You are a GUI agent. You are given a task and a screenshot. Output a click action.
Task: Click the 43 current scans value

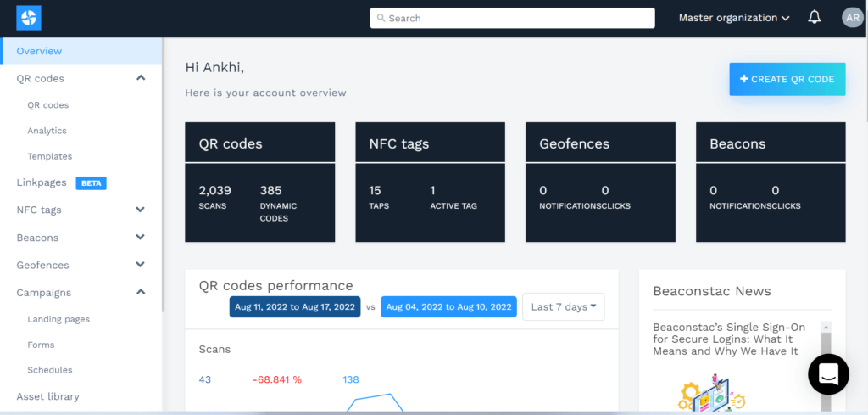pos(205,379)
